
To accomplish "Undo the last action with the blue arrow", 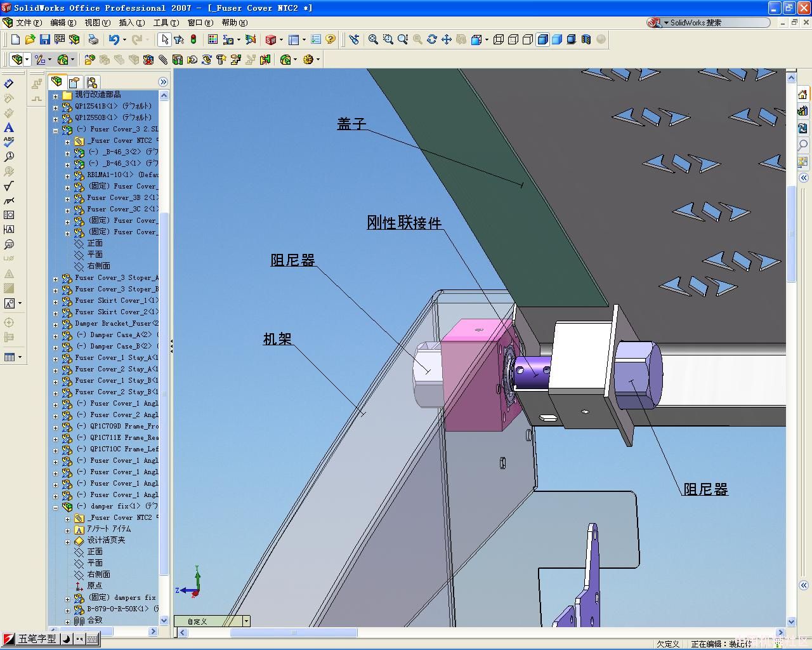I will (114, 39).
